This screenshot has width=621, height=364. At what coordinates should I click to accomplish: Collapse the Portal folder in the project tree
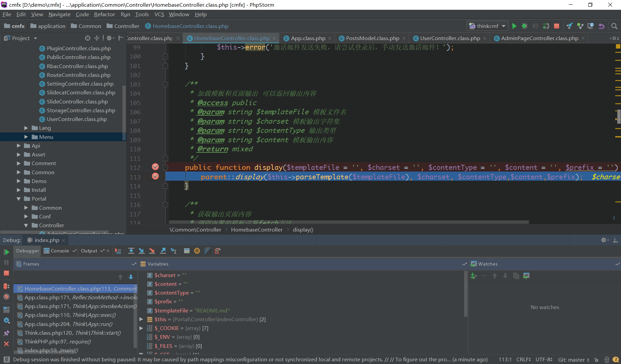click(x=19, y=199)
